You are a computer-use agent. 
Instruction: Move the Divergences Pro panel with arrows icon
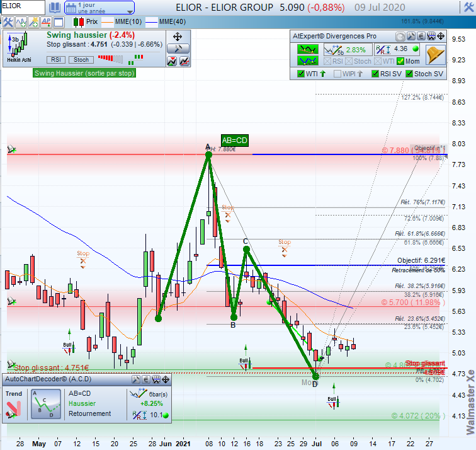441,37
